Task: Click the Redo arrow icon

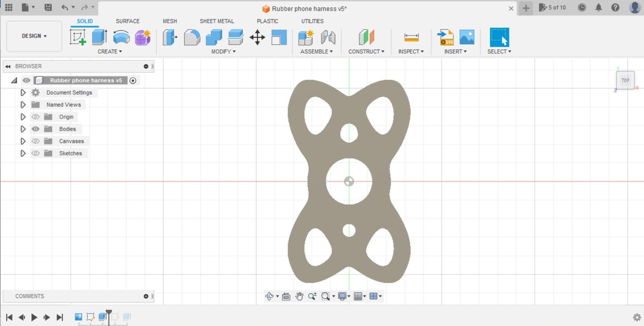Action: (x=85, y=7)
